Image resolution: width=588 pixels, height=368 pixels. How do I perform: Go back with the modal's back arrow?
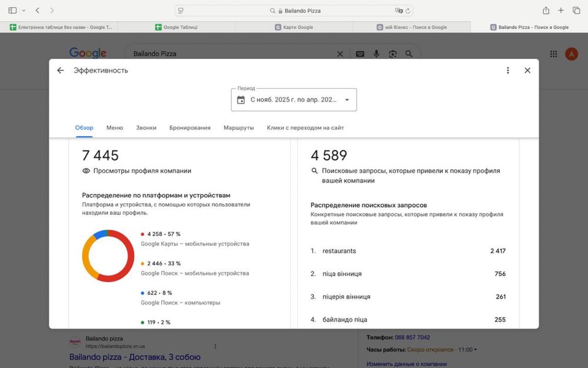point(61,70)
